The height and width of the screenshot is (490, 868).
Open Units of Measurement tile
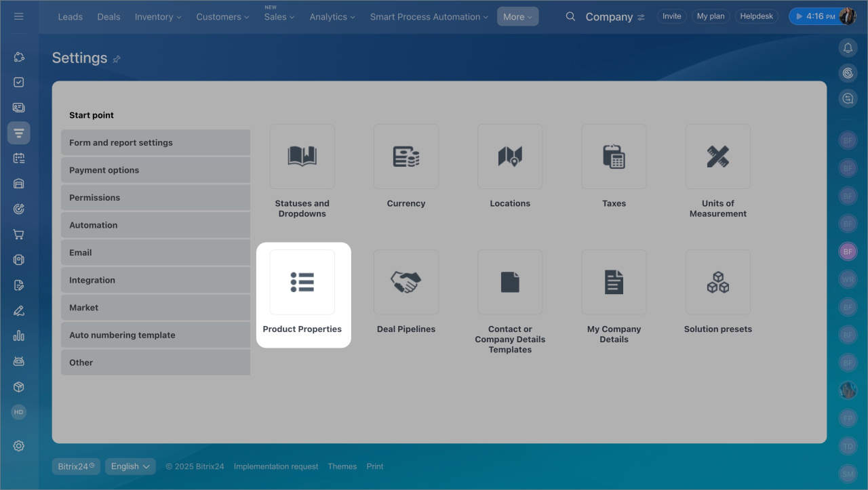[717, 157]
